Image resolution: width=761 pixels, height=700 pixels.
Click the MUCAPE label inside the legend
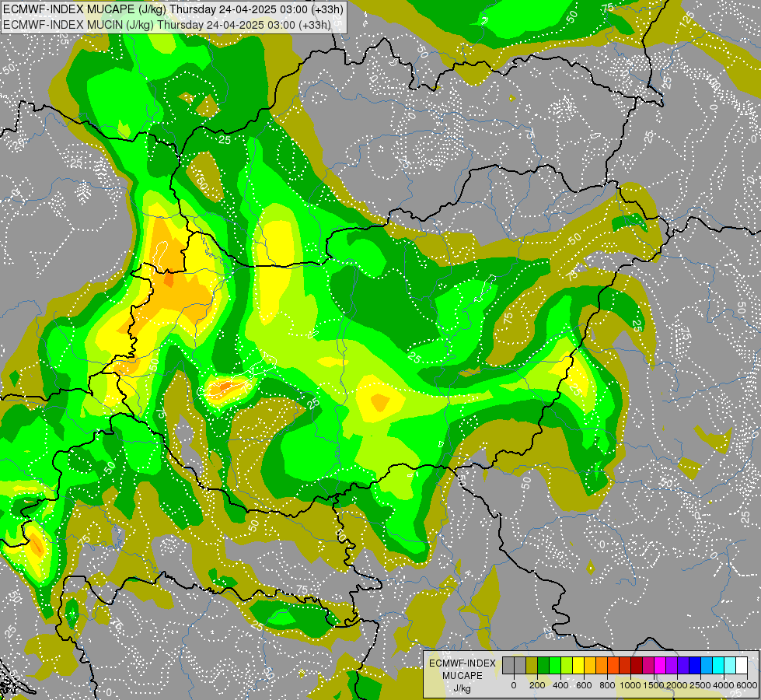point(463,676)
